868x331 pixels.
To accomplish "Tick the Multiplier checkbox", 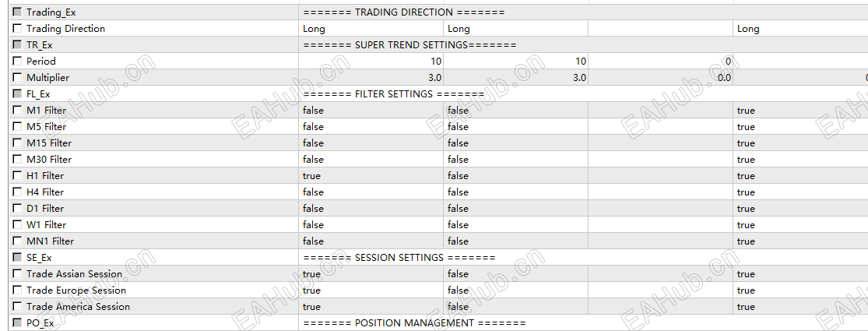I will (x=17, y=77).
